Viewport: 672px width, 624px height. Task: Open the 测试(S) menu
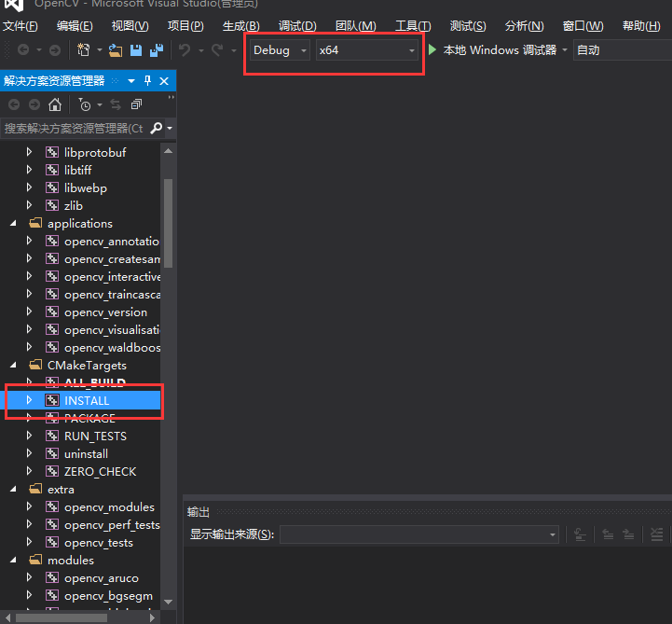468,26
